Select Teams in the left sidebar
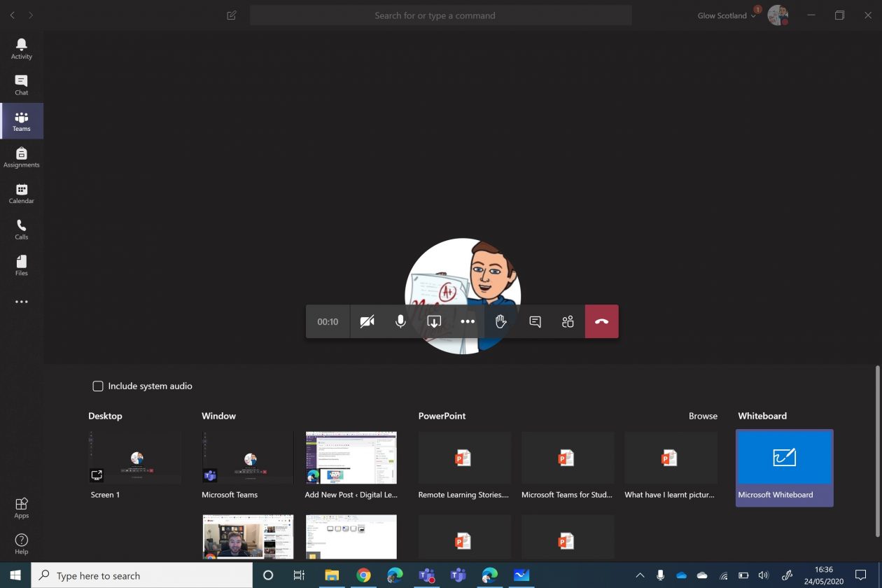Screen dimensions: 882x588 click(x=22, y=121)
